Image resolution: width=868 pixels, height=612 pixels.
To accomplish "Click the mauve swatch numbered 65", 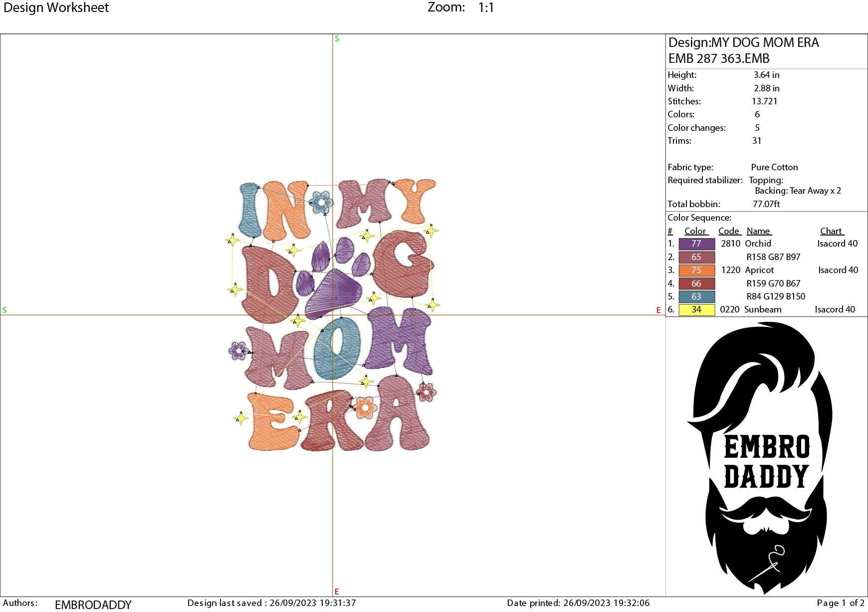I will click(x=696, y=257).
